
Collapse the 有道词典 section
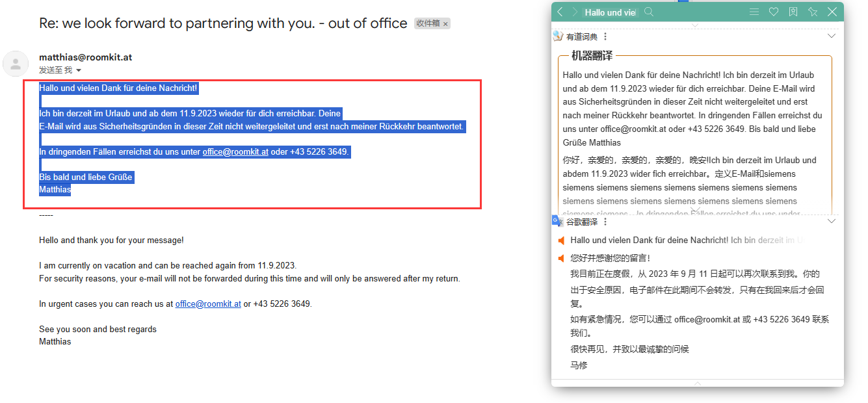point(831,36)
